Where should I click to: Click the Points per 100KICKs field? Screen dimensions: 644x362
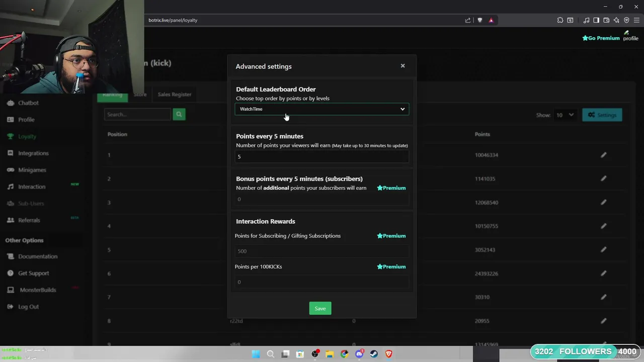(x=321, y=282)
